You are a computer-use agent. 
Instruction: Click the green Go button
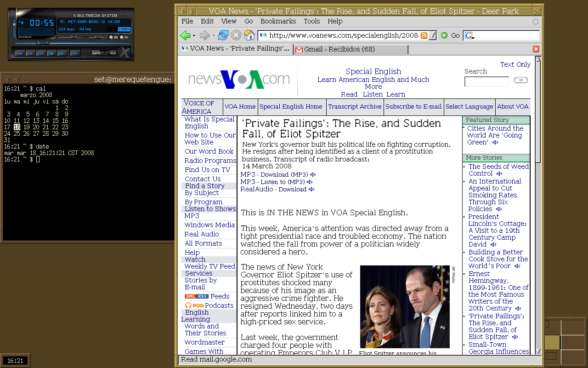click(444, 35)
